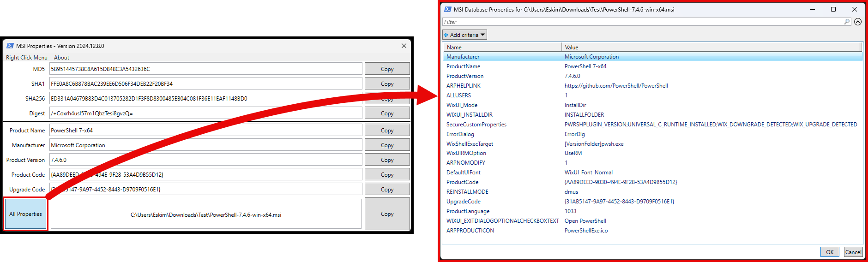Close the MSI Properties window
The height and width of the screenshot is (262, 868).
click(x=404, y=46)
